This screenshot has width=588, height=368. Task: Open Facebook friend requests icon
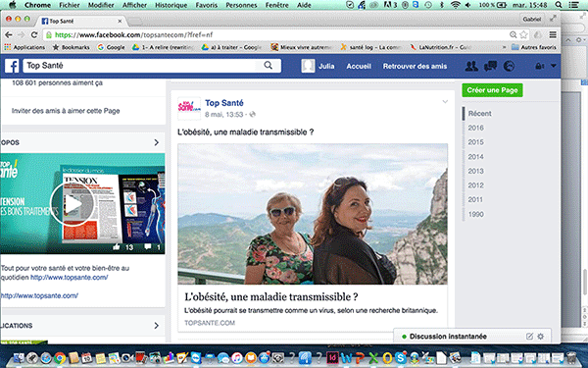coord(471,66)
